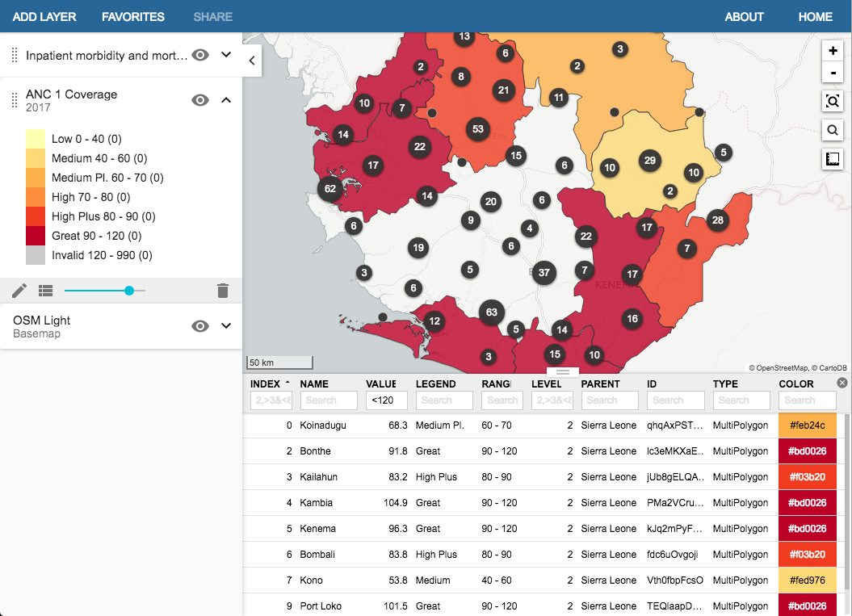Hide the ANC 1 Coverage layer
Viewport: 852px width, 616px height.
pos(200,100)
